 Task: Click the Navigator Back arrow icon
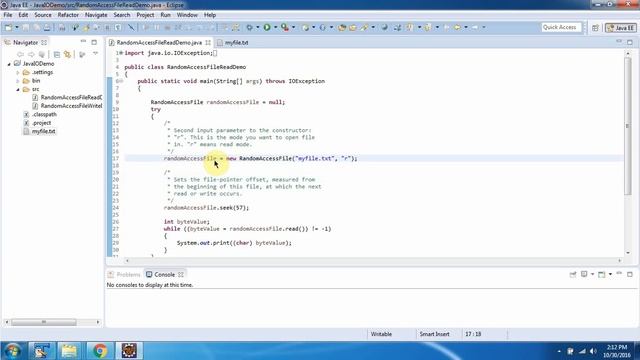coord(20,54)
